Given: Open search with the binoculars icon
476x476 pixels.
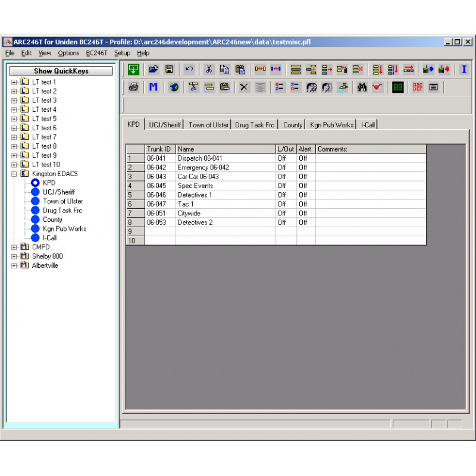Looking at the screenshot, I should point(362,88).
